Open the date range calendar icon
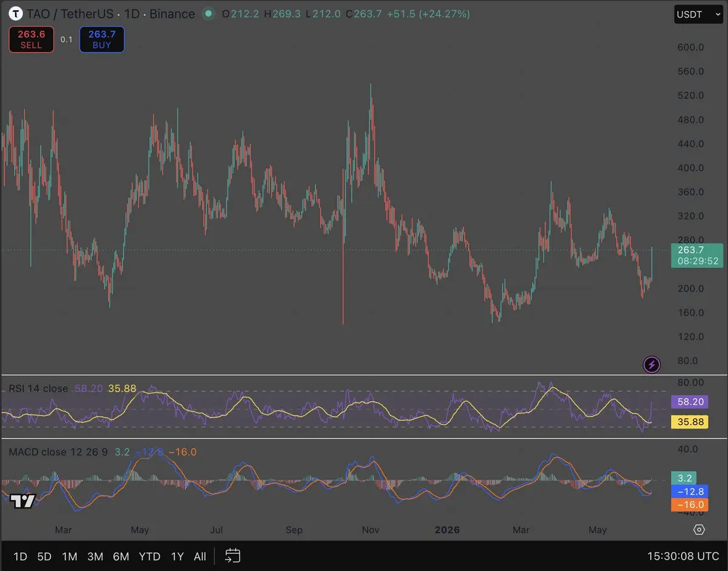This screenshot has width=728, height=571. click(x=233, y=556)
